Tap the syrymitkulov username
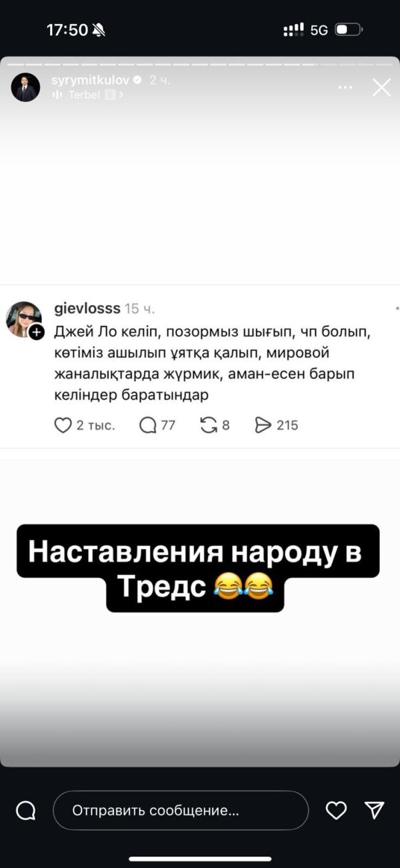This screenshot has height=868, width=400. pos(91,80)
